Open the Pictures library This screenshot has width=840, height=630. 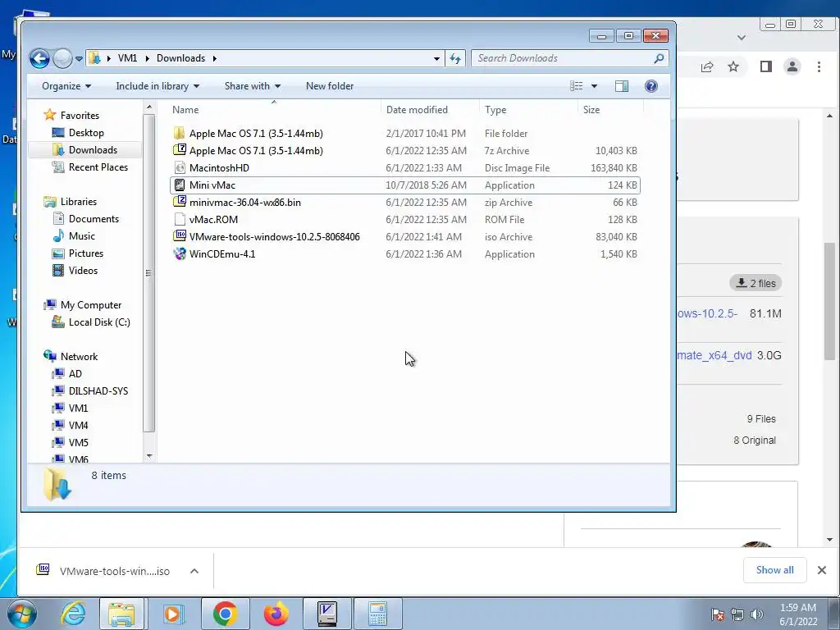click(85, 253)
